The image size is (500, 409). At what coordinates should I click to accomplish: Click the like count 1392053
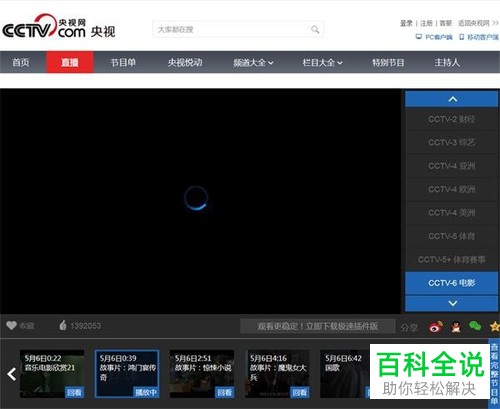[x=86, y=326]
